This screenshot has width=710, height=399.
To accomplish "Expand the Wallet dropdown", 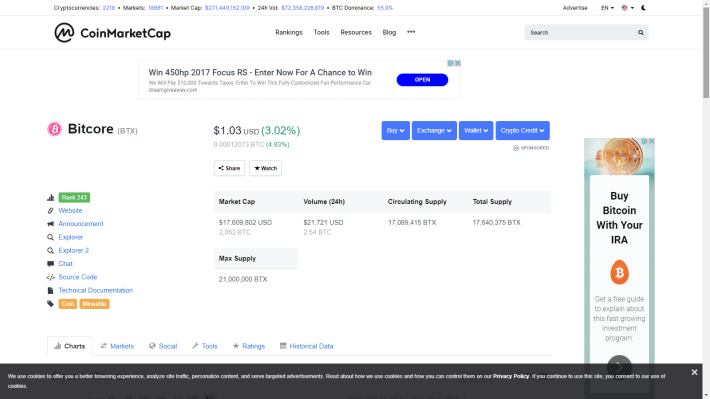I will pos(476,130).
